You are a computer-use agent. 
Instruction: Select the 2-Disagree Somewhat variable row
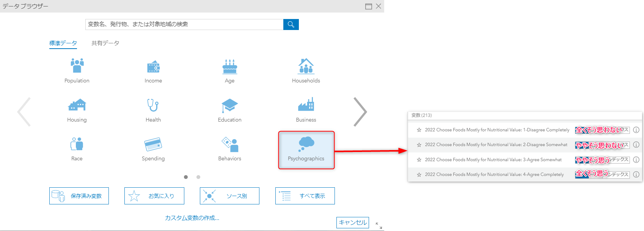coord(525,145)
